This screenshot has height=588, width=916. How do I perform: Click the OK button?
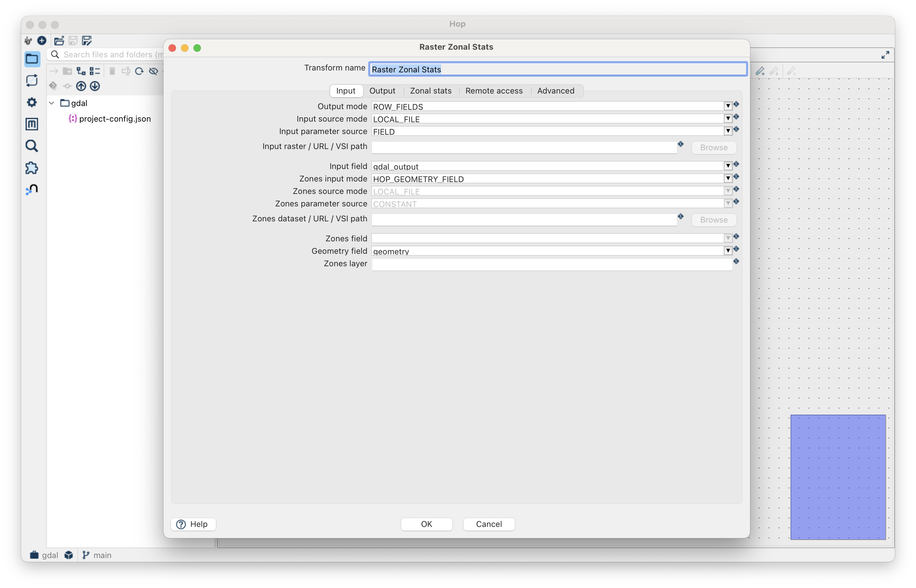tap(426, 524)
